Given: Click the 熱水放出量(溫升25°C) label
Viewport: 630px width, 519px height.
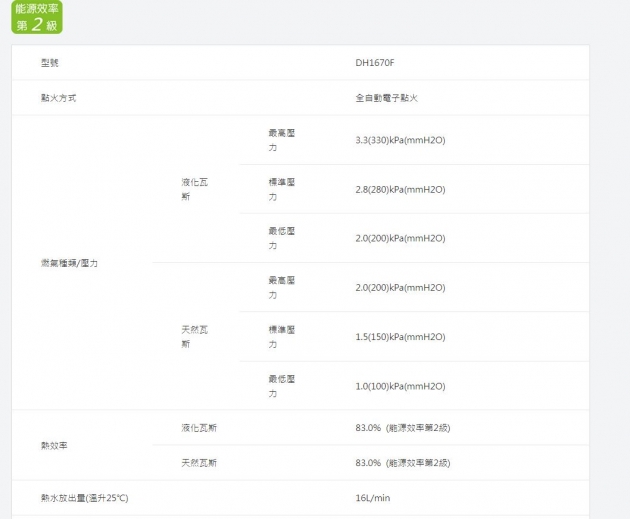Looking at the screenshot, I should (x=84, y=498).
